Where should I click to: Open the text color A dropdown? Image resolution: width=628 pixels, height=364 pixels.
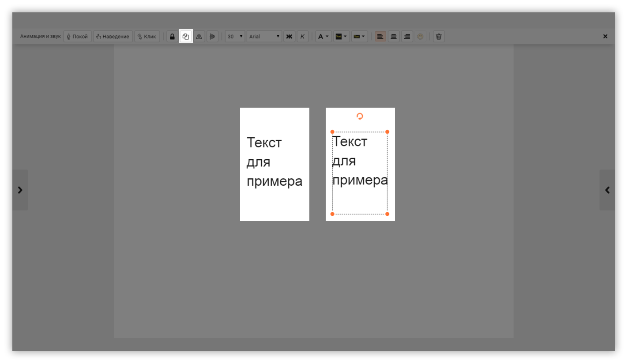pos(323,37)
